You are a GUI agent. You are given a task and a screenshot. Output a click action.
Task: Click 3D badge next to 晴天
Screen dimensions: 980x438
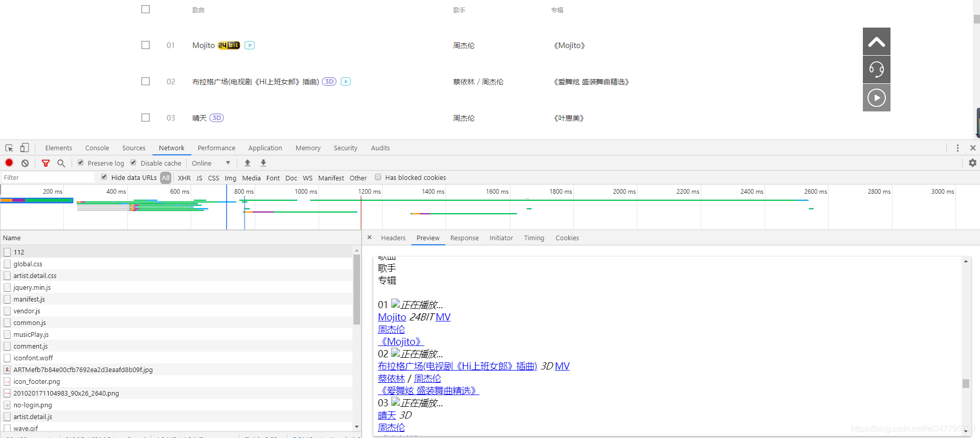coord(217,118)
